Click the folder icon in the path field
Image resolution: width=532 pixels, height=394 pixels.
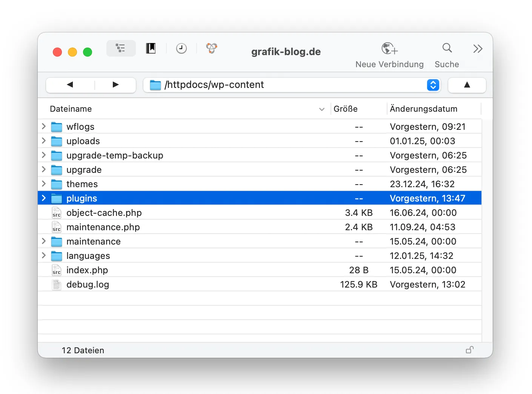(155, 85)
